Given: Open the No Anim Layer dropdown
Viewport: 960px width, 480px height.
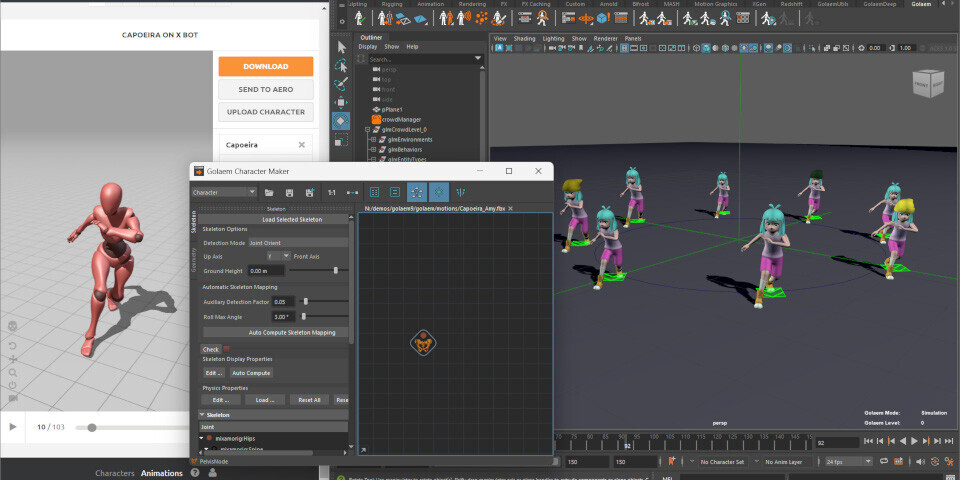Looking at the screenshot, I should (x=784, y=461).
